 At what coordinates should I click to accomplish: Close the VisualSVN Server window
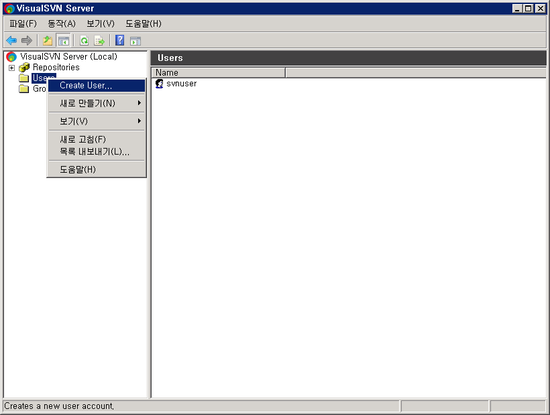pyautogui.click(x=540, y=8)
